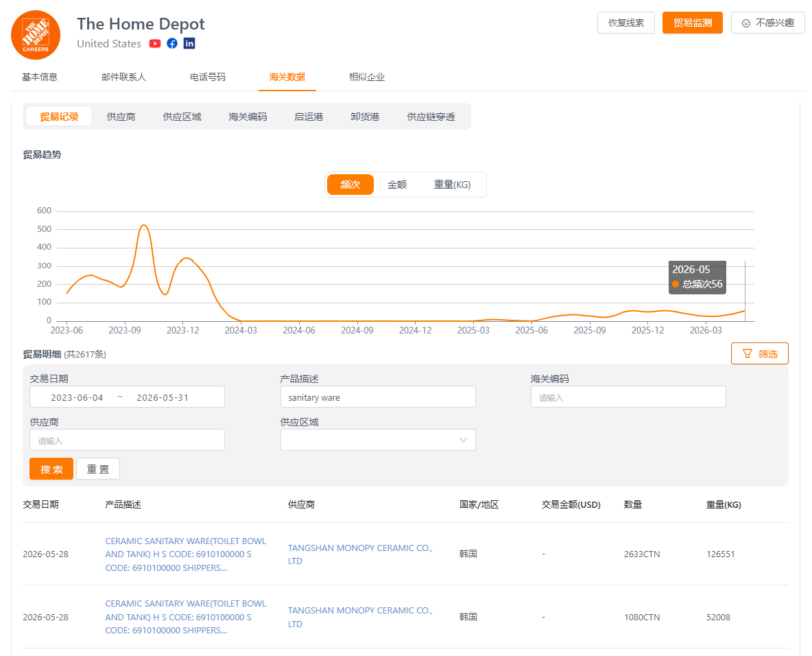Click the weight value 52008
The height and width of the screenshot is (656, 812).
[x=718, y=617]
